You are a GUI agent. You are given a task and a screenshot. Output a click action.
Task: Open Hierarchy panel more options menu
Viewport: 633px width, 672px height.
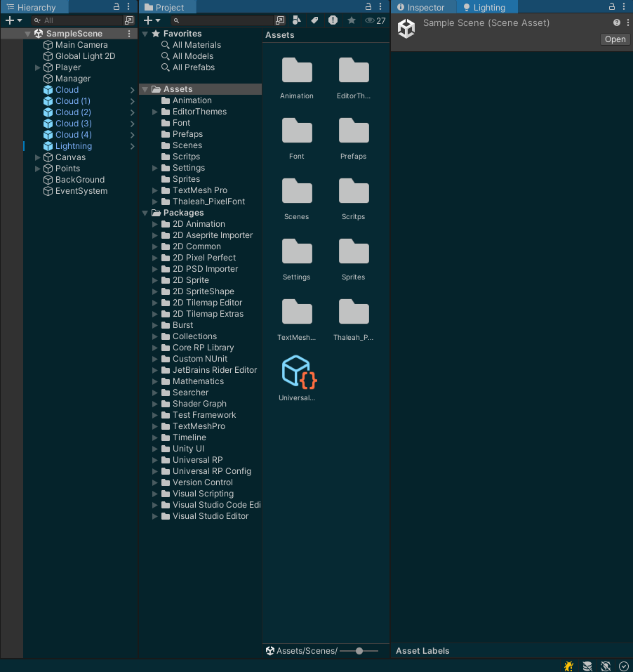128,6
